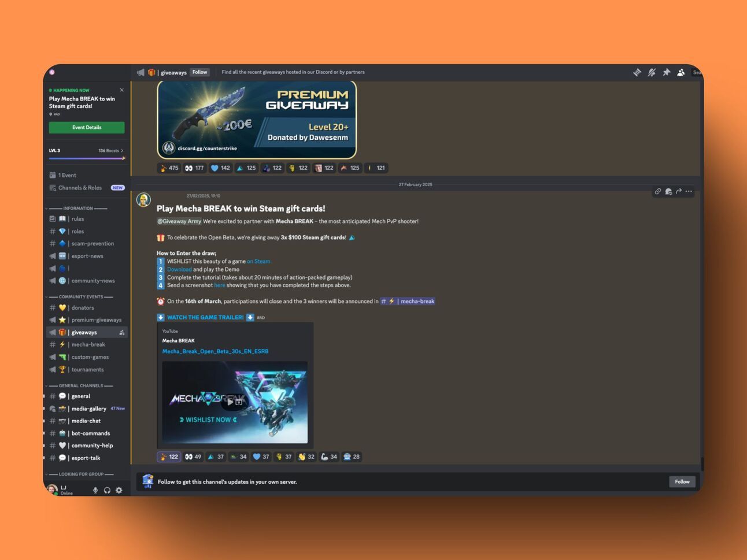Open the media-gallery channel
The image size is (747, 560).
[87, 409]
